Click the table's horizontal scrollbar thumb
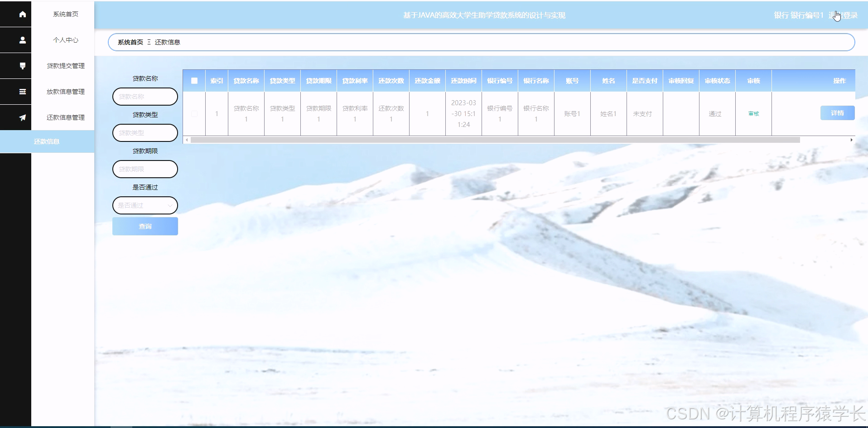 (495, 140)
